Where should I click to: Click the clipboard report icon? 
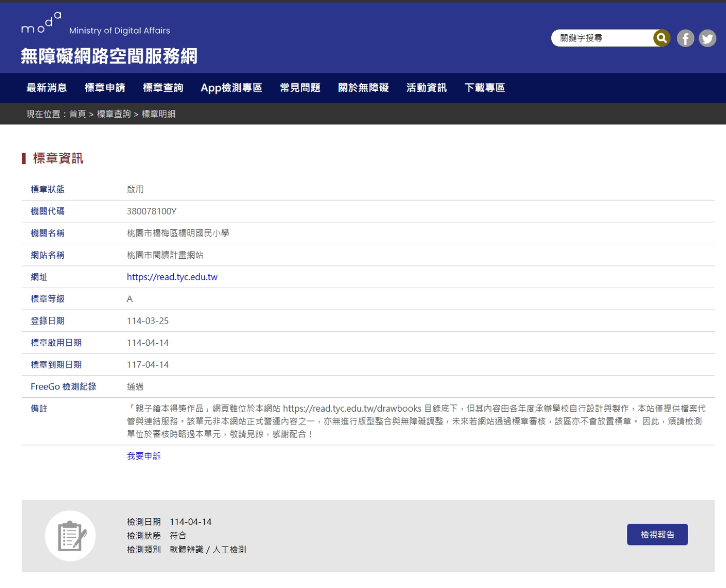pyautogui.click(x=71, y=536)
